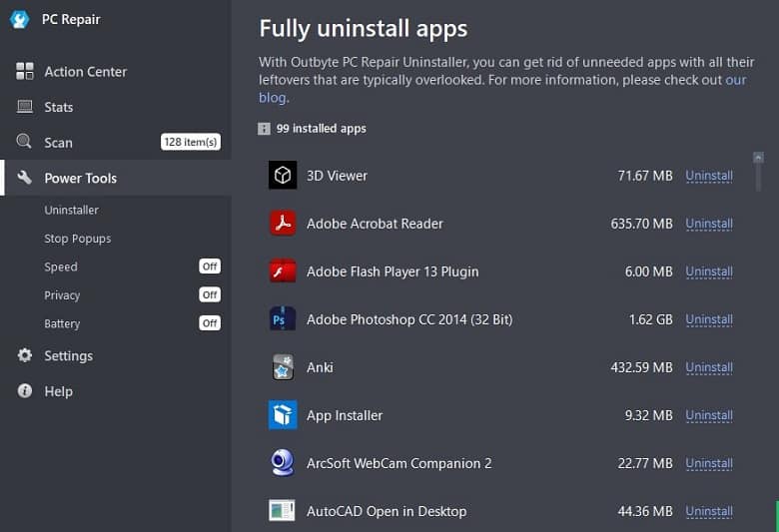Viewport: 779px width, 532px height.
Task: Click the Help info icon
Action: (25, 391)
